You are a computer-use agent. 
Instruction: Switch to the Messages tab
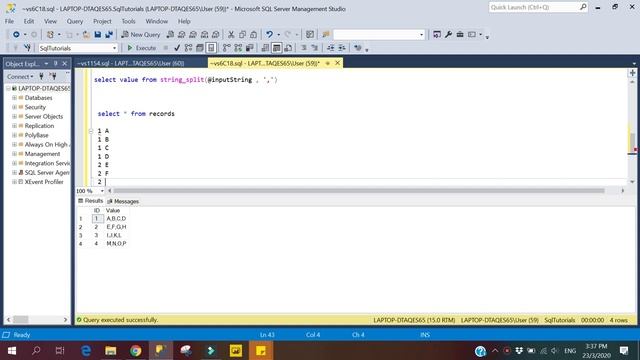[123, 201]
